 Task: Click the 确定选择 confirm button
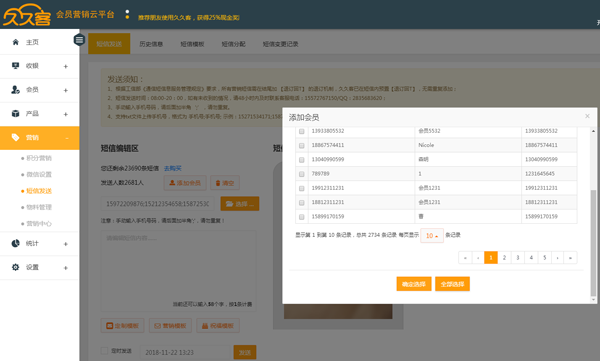click(x=414, y=284)
